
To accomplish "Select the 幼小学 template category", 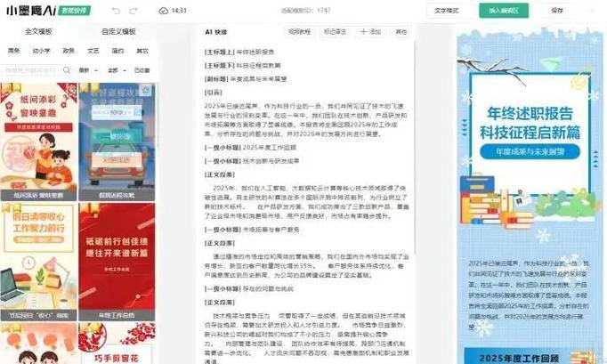I will pyautogui.click(x=41, y=51).
